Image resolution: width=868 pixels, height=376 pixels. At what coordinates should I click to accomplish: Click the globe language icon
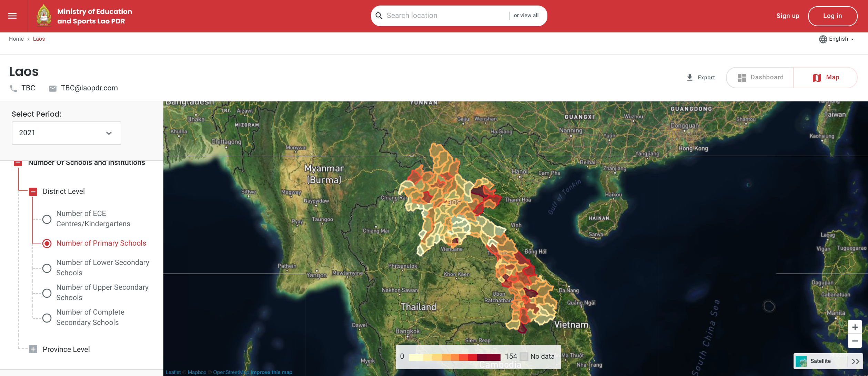823,39
